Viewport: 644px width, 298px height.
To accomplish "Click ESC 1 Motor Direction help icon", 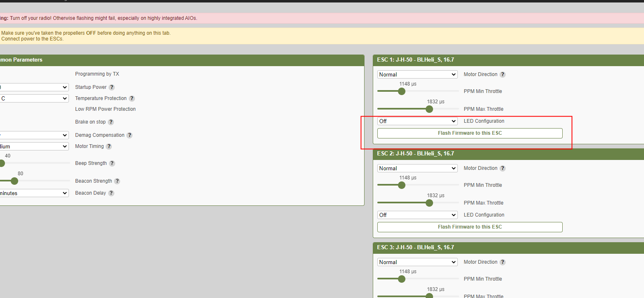I will pyautogui.click(x=502, y=74).
